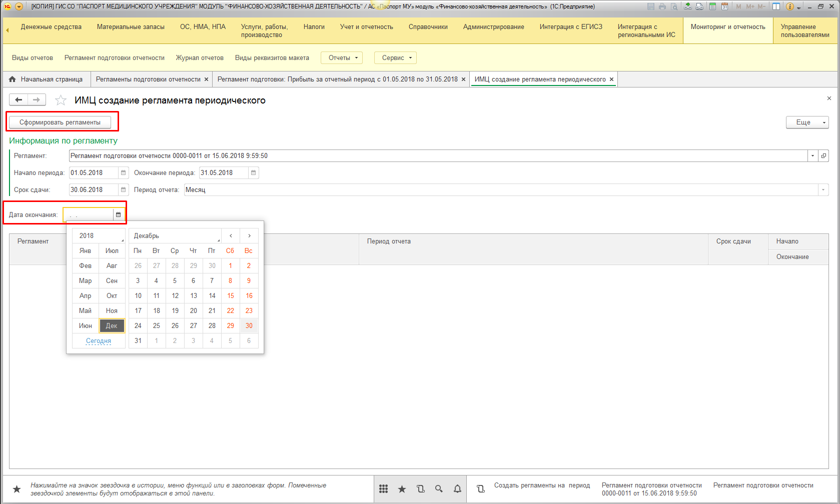Open the Справочники menu section
Viewport: 840px width, 504px height.
[428, 27]
